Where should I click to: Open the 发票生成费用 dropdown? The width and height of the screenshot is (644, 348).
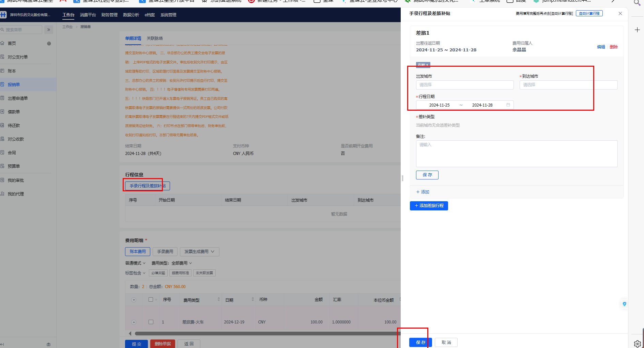tap(199, 252)
